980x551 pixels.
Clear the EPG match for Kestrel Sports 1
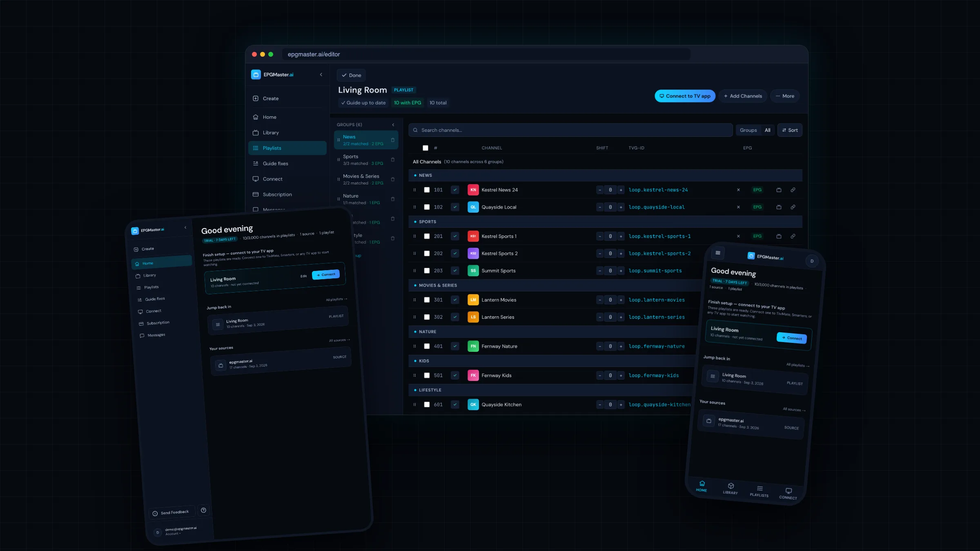coord(738,236)
